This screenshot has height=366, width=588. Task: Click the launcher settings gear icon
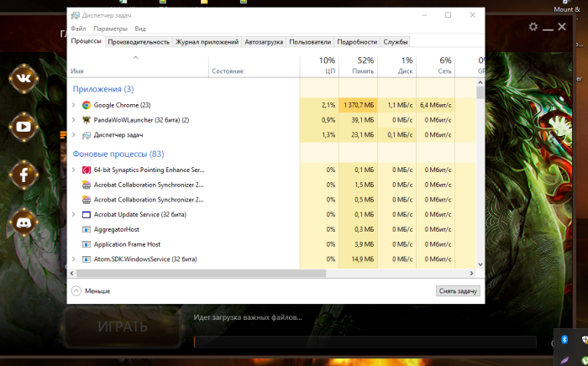[x=533, y=27]
